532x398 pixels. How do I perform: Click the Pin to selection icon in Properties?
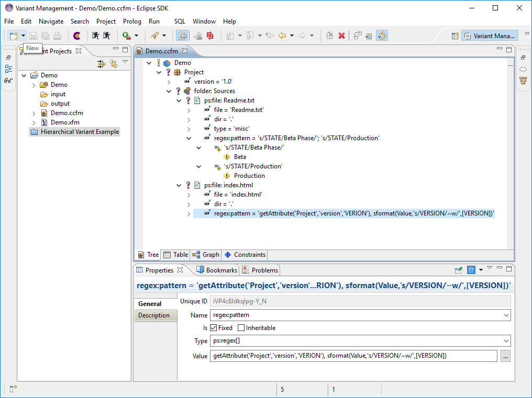click(x=458, y=270)
